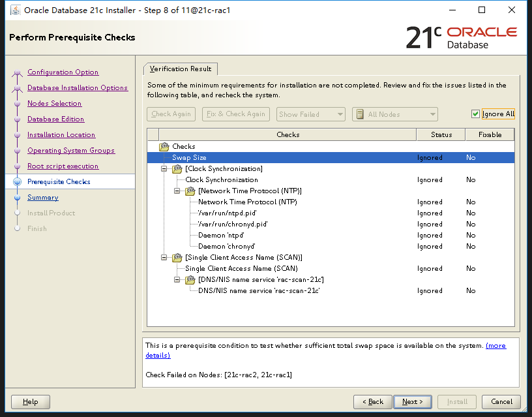The height and width of the screenshot is (417, 532).
Task: Click the Network Time Protocol group folder icon
Action: (190, 191)
